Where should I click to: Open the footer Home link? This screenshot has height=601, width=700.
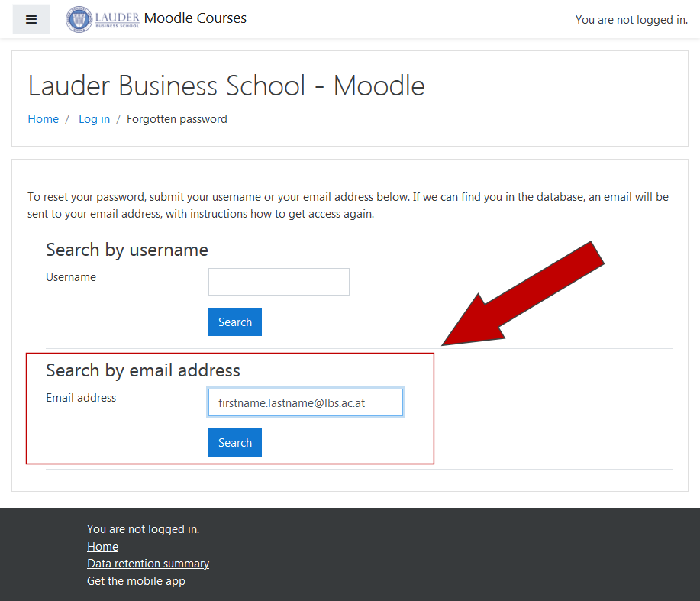click(x=103, y=547)
